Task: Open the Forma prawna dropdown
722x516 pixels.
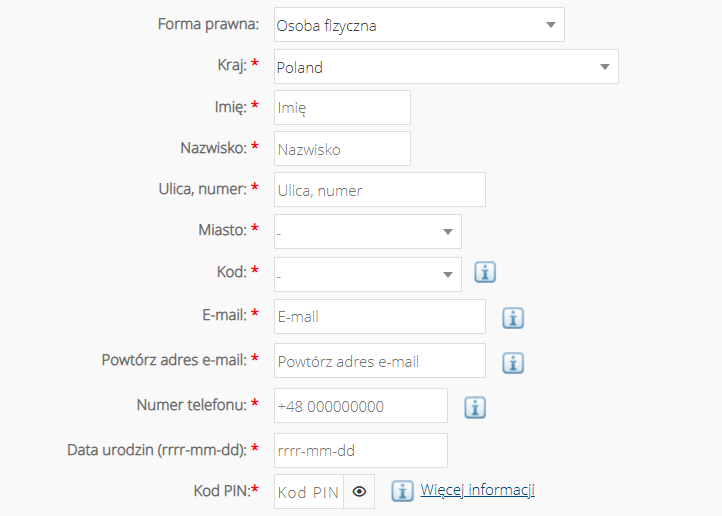Action: tap(419, 24)
